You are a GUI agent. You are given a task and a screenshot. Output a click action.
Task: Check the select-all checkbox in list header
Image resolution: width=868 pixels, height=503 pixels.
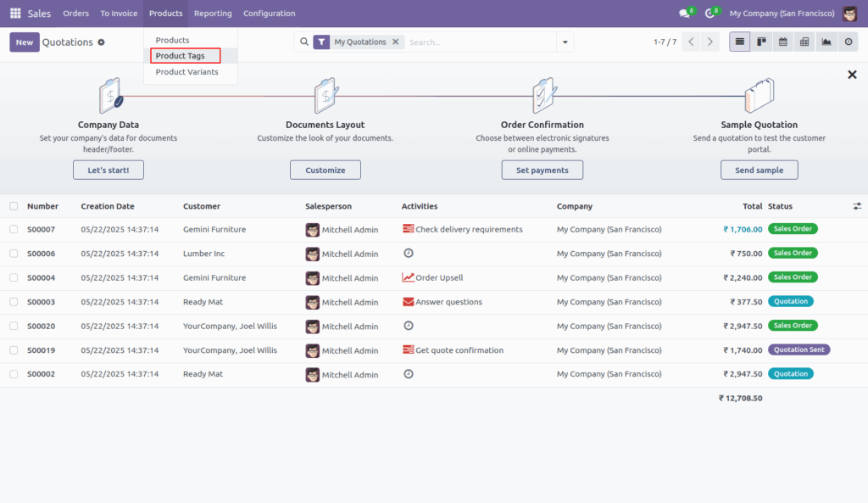(13, 206)
